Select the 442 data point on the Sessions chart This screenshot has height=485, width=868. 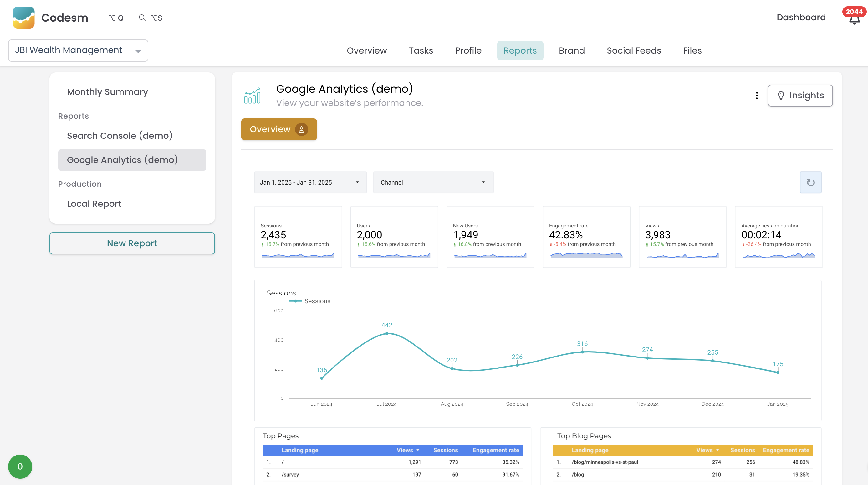(x=386, y=334)
